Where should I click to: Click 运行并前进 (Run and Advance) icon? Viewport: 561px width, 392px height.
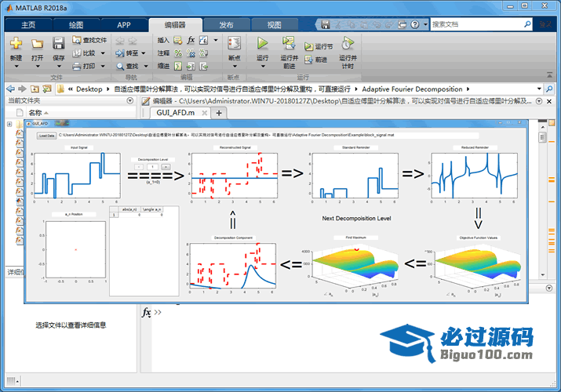[x=289, y=43]
